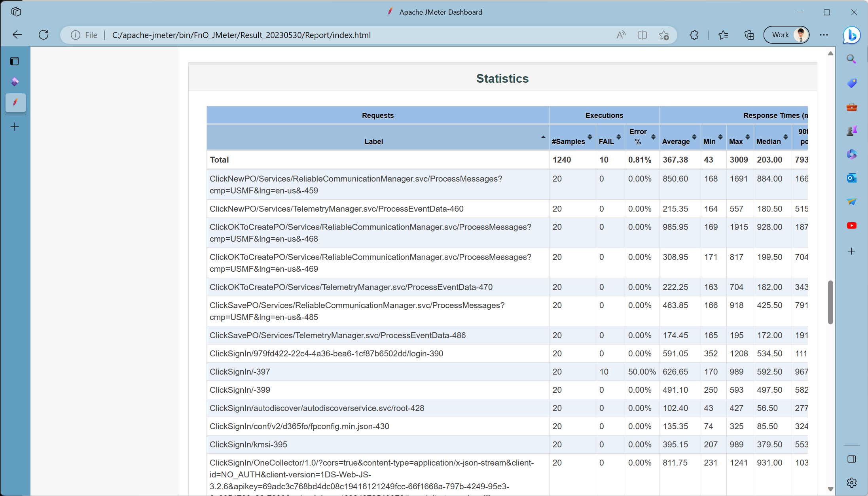The height and width of the screenshot is (496, 868).
Task: Click the ProcessEventData-486 row label
Action: click(337, 335)
